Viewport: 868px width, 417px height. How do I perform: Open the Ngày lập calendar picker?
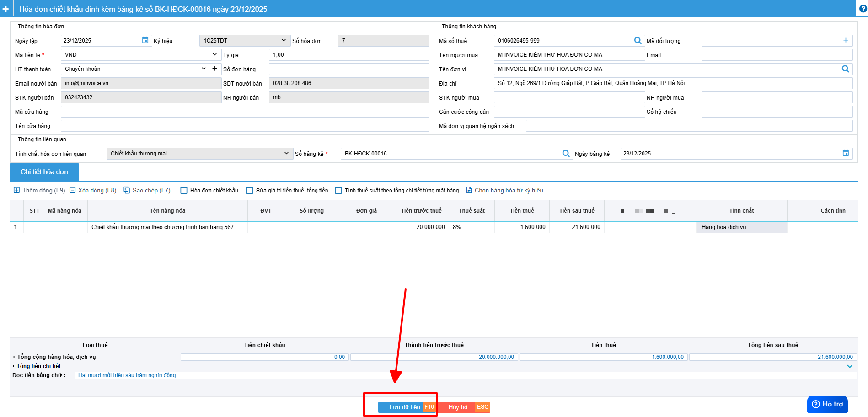coord(145,40)
